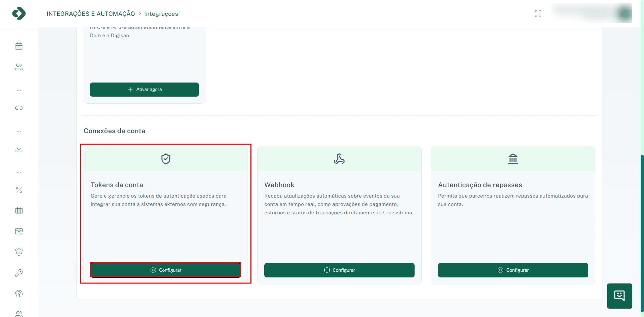
Task: Open notifications with the bell icon
Action: tap(19, 252)
